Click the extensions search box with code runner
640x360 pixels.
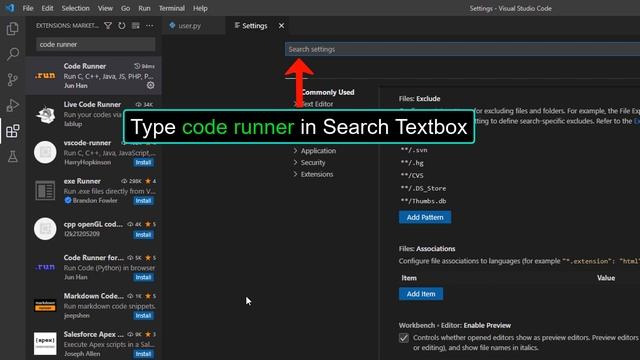tap(96, 44)
